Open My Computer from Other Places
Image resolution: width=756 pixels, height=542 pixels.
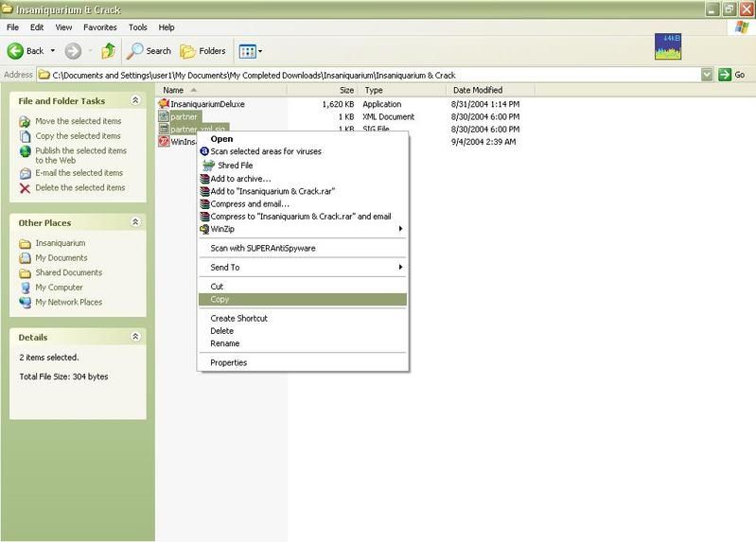click(59, 288)
